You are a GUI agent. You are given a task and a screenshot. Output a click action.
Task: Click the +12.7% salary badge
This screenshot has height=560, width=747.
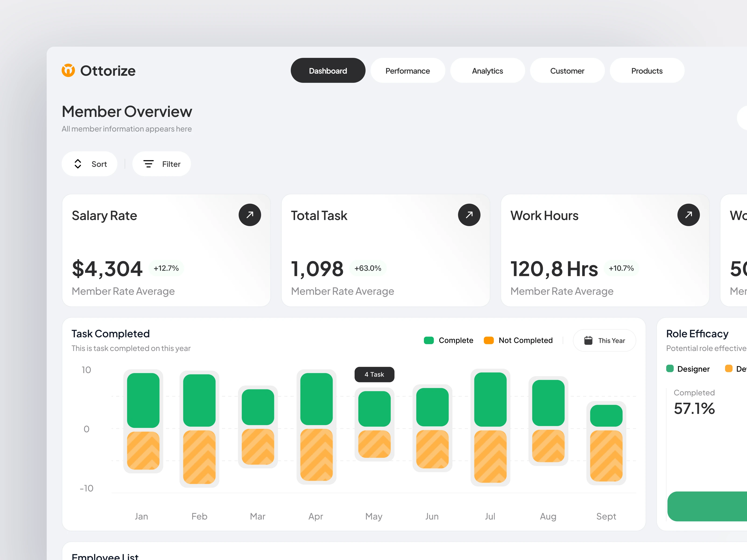166,268
